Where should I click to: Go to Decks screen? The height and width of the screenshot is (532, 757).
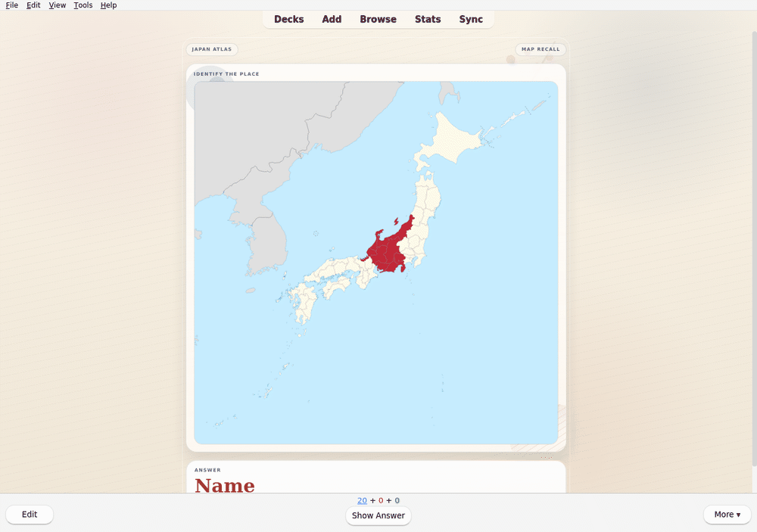click(288, 20)
